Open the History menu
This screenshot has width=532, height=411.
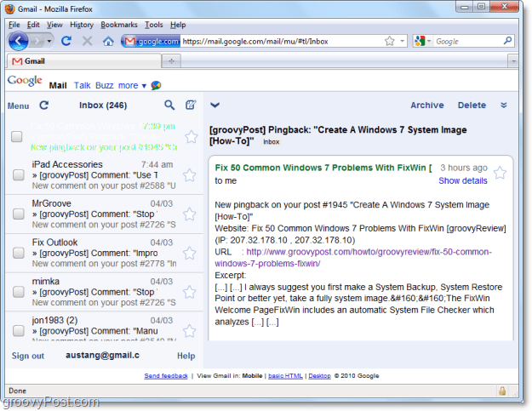(82, 25)
